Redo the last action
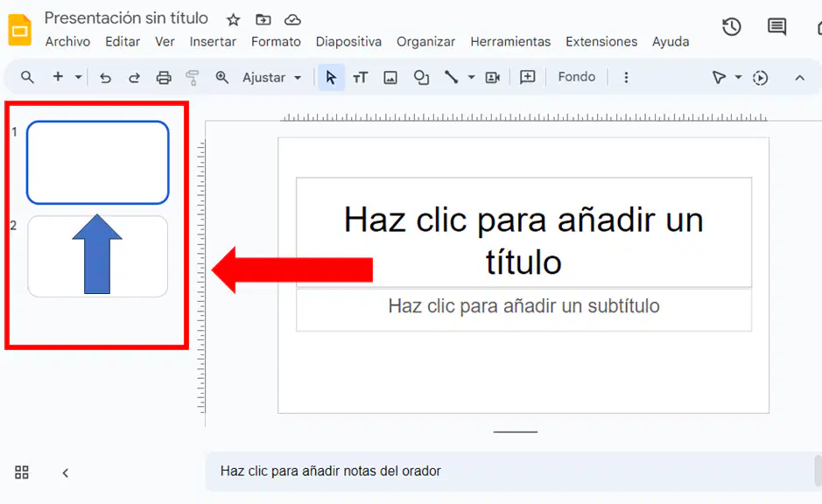The width and height of the screenshot is (822, 504). click(134, 78)
